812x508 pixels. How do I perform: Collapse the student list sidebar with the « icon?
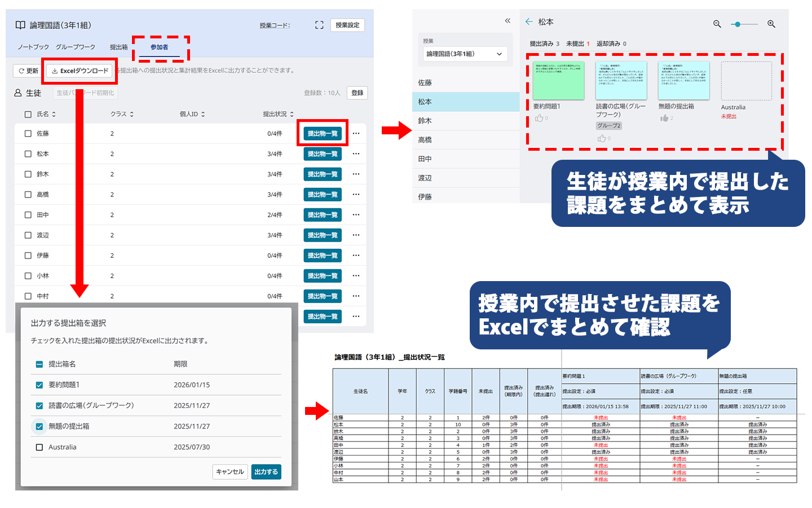coord(507,20)
